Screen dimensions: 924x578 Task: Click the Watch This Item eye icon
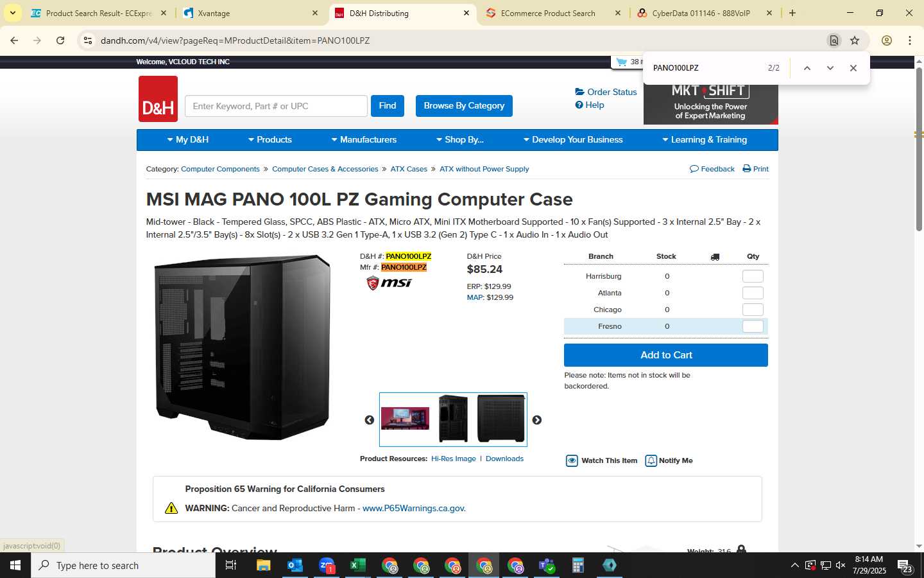point(572,460)
